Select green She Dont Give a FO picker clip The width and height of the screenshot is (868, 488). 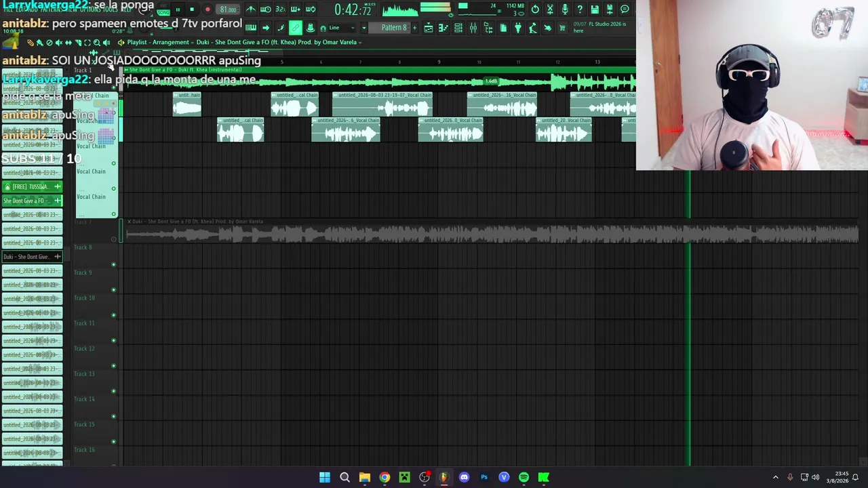[x=32, y=201]
